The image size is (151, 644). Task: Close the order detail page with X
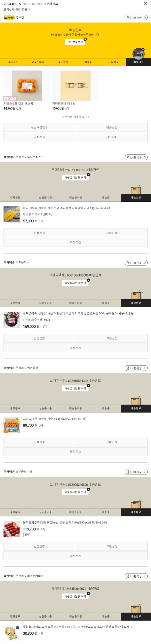tap(145, 4)
